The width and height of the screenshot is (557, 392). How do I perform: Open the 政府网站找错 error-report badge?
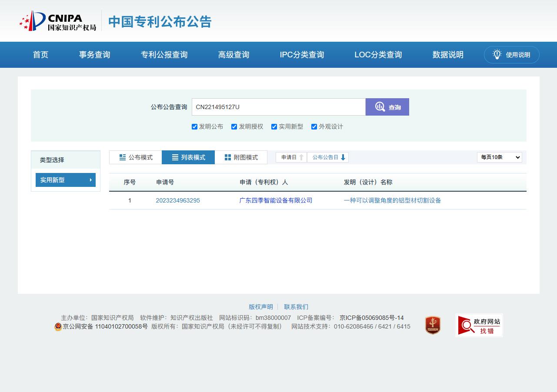[479, 325]
